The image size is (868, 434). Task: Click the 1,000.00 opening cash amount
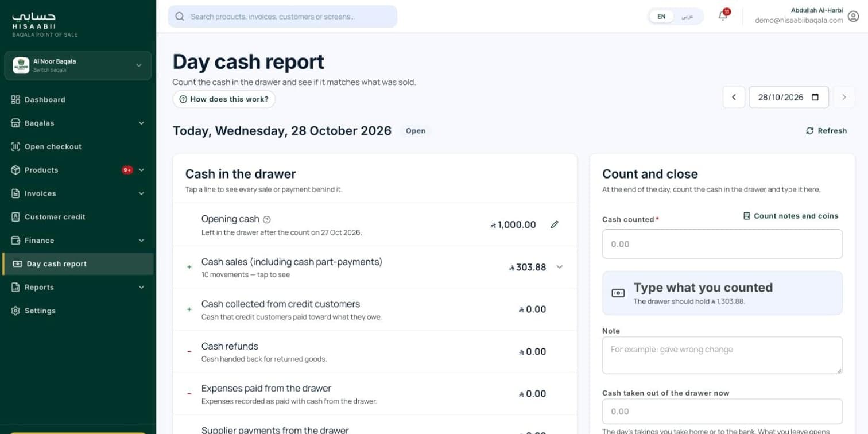pyautogui.click(x=513, y=225)
